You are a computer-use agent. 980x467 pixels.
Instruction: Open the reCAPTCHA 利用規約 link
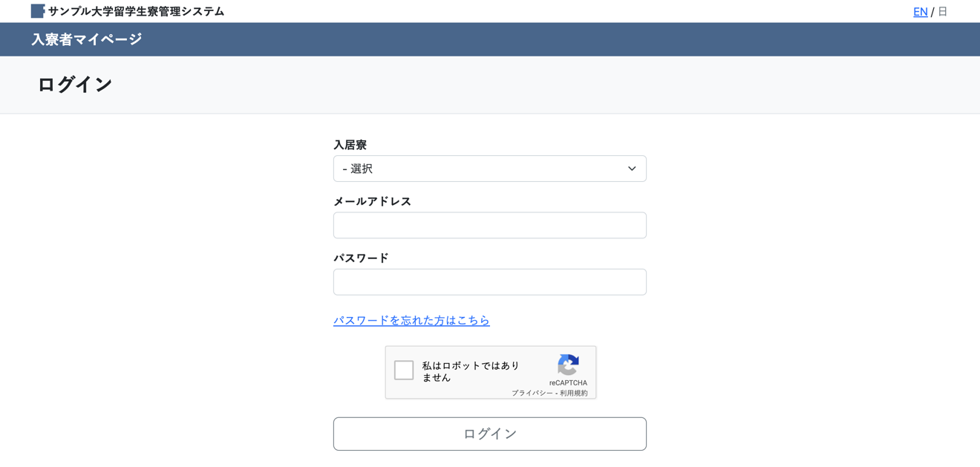click(x=574, y=393)
